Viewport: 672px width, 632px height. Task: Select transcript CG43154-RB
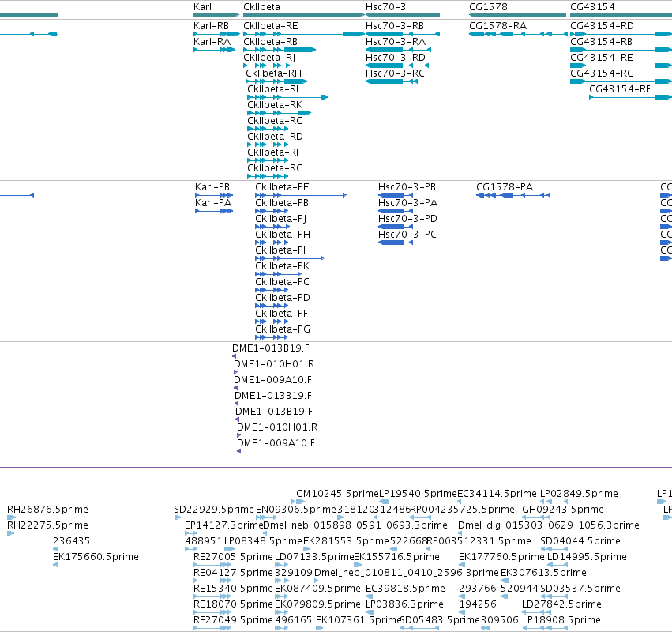pos(601,42)
